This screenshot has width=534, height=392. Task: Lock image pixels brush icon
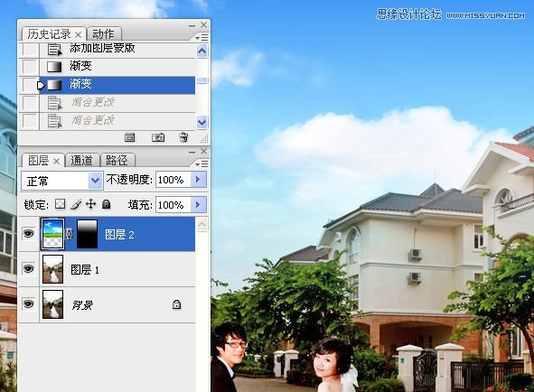[76, 204]
